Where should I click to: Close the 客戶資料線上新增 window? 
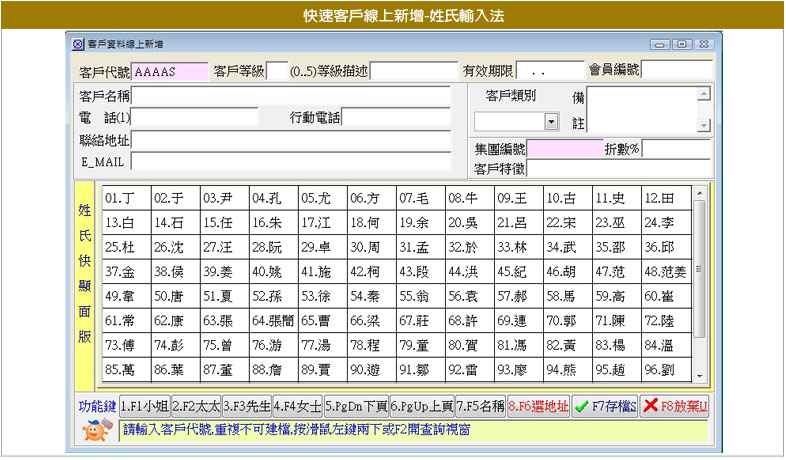point(703,45)
